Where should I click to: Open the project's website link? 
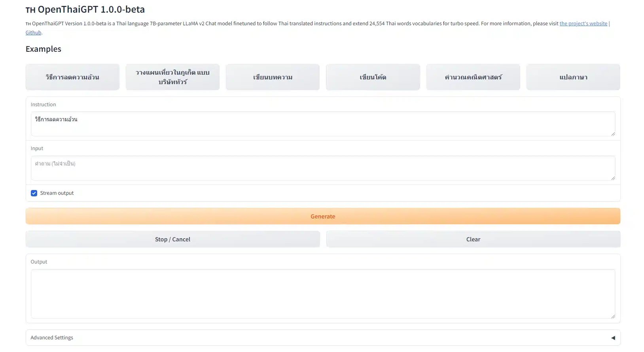click(583, 24)
